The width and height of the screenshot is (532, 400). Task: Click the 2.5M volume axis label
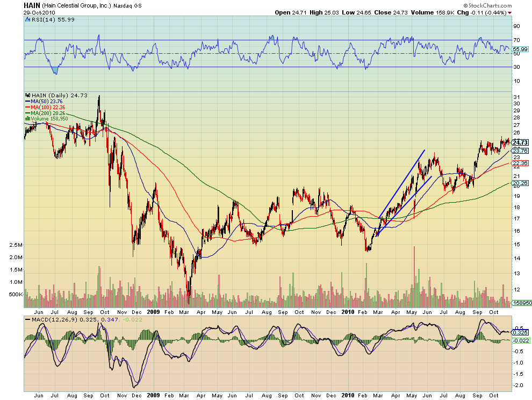click(16, 245)
